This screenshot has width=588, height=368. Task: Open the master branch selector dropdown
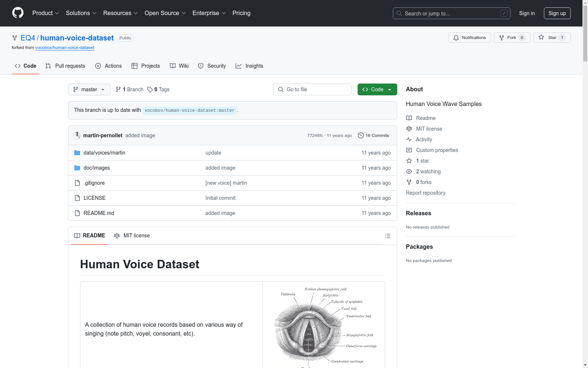point(89,89)
